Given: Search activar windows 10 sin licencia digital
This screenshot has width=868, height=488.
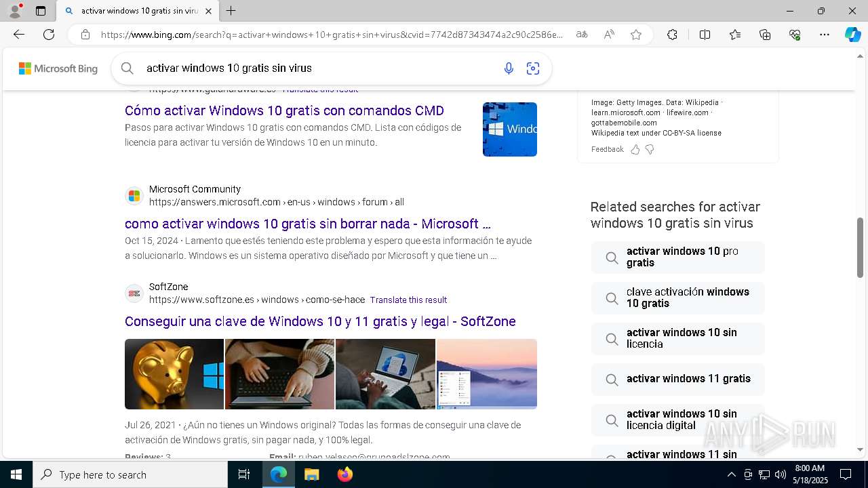Looking at the screenshot, I should (x=677, y=420).
